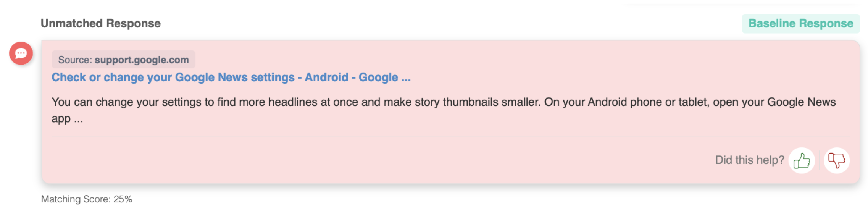Click the green thumbs up icon
The image size is (868, 207).
coord(802,160)
